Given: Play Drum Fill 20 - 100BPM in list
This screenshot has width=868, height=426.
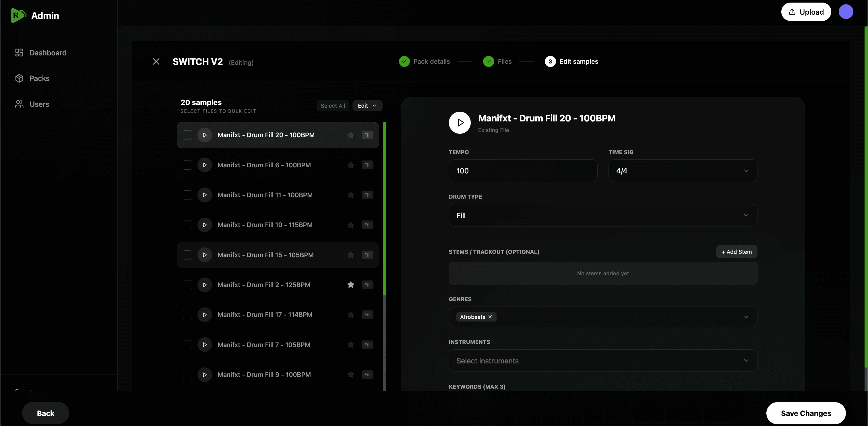Looking at the screenshot, I should pos(205,135).
